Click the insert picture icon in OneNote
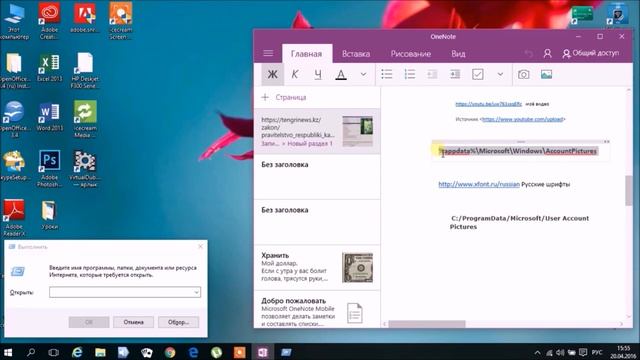This screenshot has height=360, width=640. coord(546,74)
